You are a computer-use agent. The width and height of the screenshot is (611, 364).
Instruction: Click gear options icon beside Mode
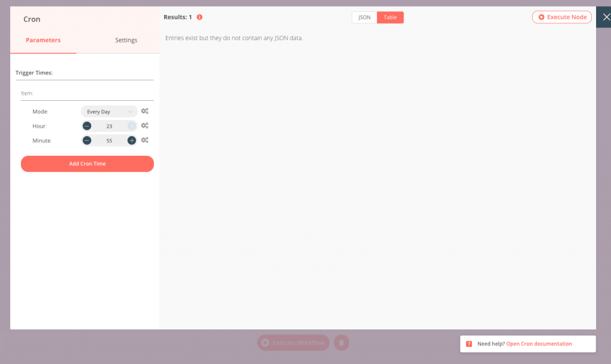[x=144, y=112]
